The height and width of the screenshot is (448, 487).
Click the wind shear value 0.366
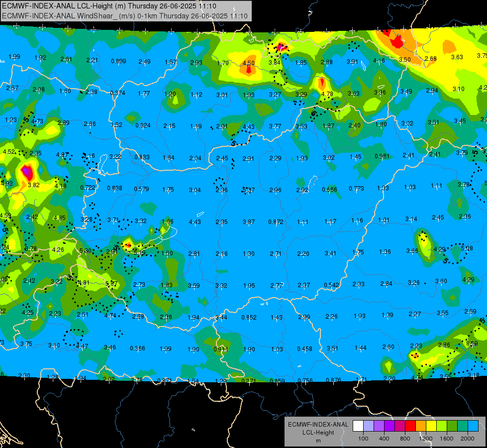pyautogui.click(x=137, y=348)
